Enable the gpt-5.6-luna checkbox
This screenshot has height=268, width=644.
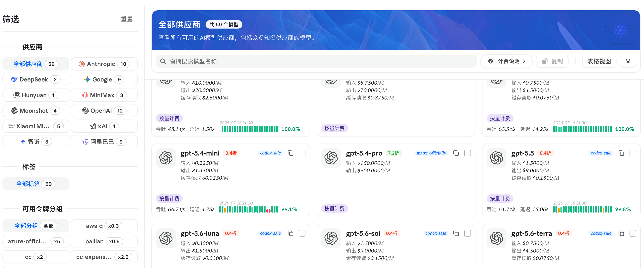[302, 233]
